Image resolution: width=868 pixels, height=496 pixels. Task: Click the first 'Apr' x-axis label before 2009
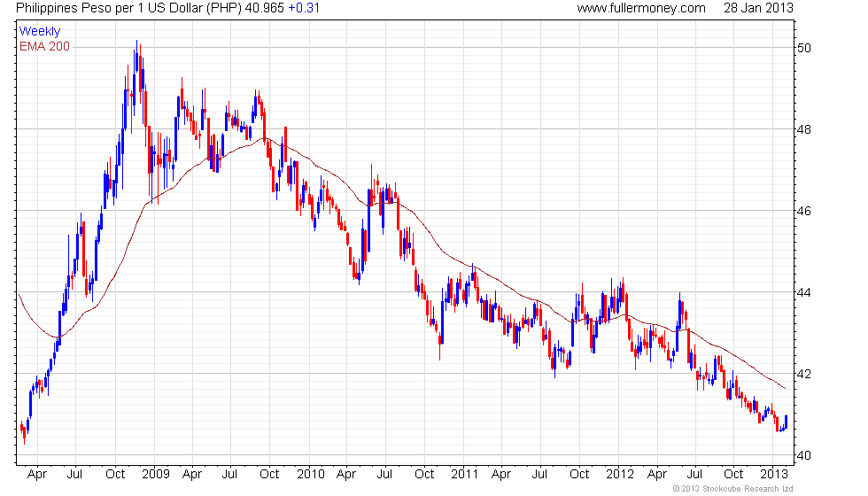[37, 475]
